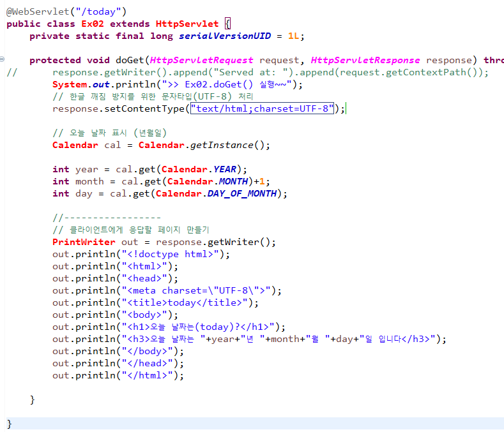
Task: Click the "<body>" println line
Action: click(x=115, y=315)
